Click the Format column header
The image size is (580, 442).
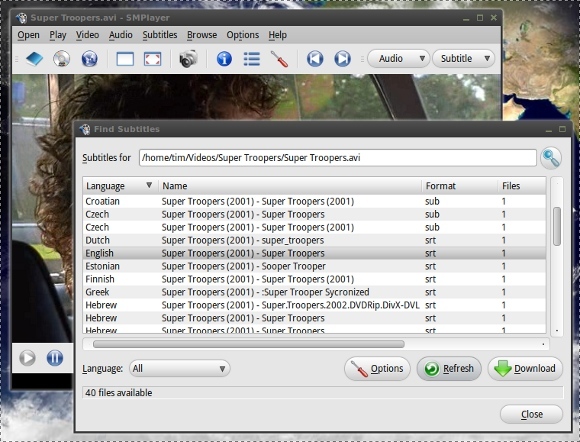pyautogui.click(x=460, y=186)
